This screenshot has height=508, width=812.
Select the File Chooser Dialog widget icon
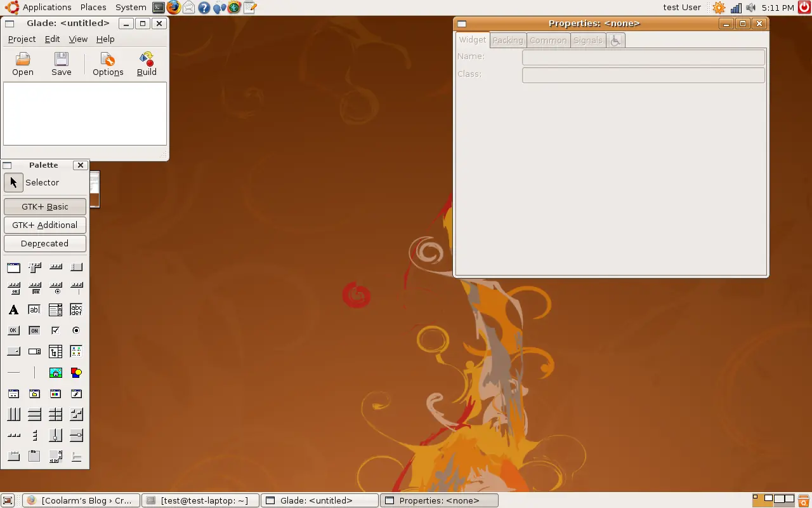coord(35,394)
